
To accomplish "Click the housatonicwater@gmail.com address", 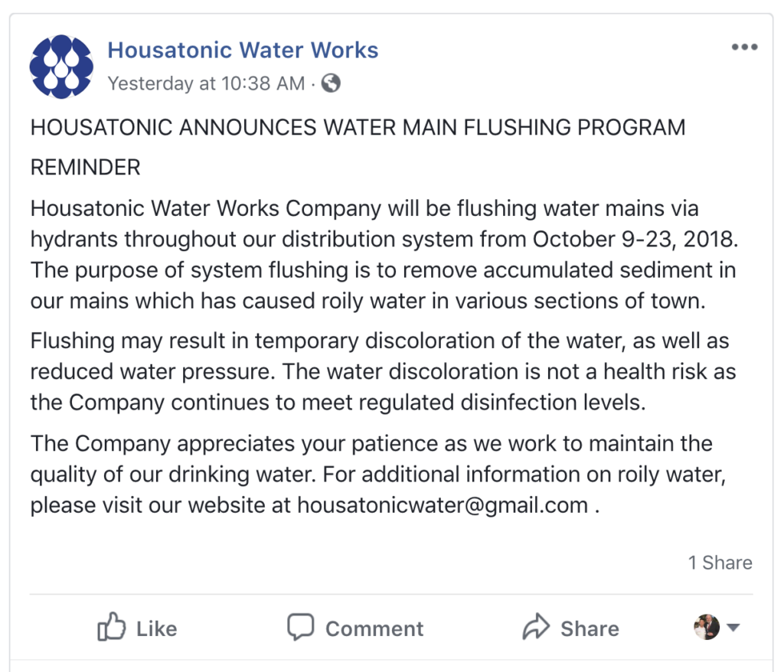I will pyautogui.click(x=443, y=505).
